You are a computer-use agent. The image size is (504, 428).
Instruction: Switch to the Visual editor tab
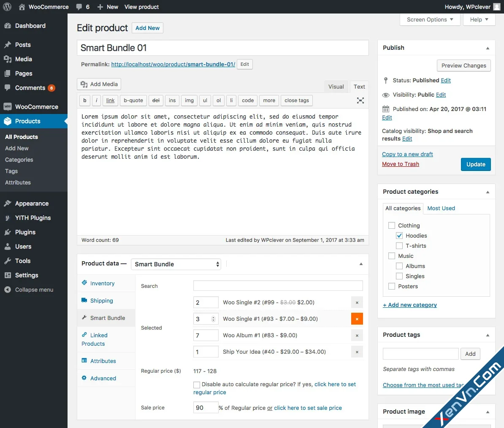pyautogui.click(x=336, y=87)
